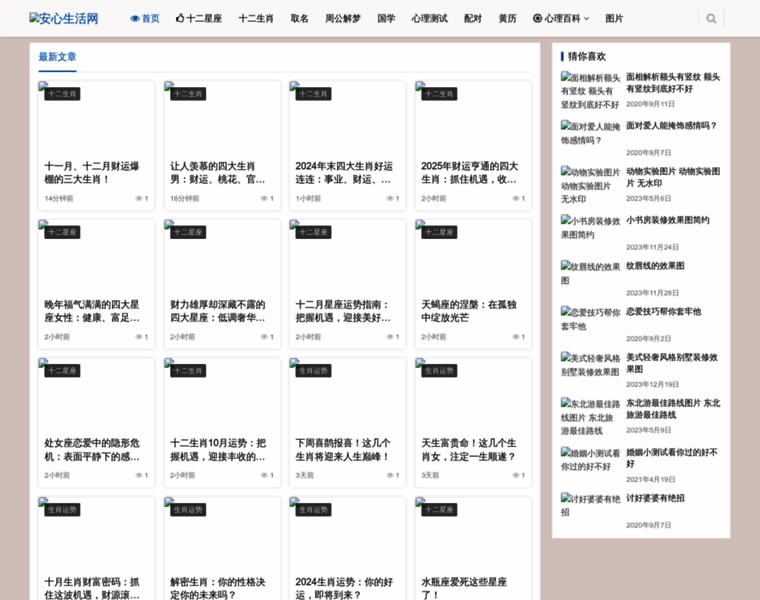Click thumbs-up icon beside 十二星座 in navbar
The height and width of the screenshot is (600, 760).
(x=180, y=18)
